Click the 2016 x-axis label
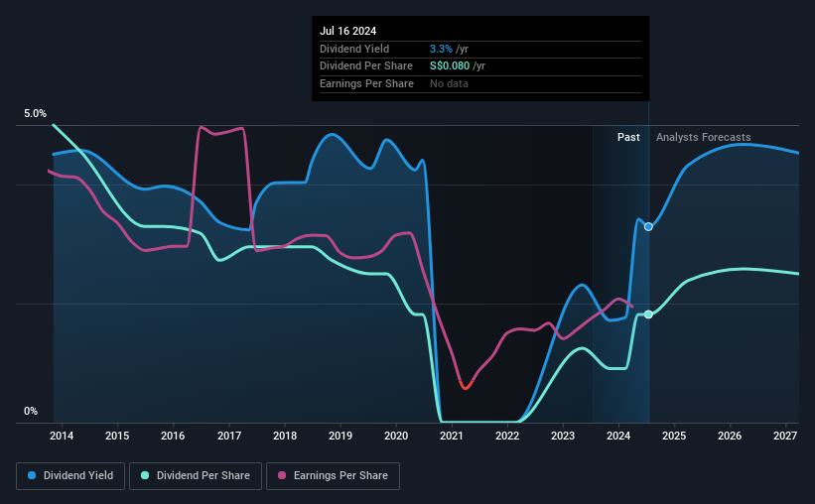 pos(173,436)
